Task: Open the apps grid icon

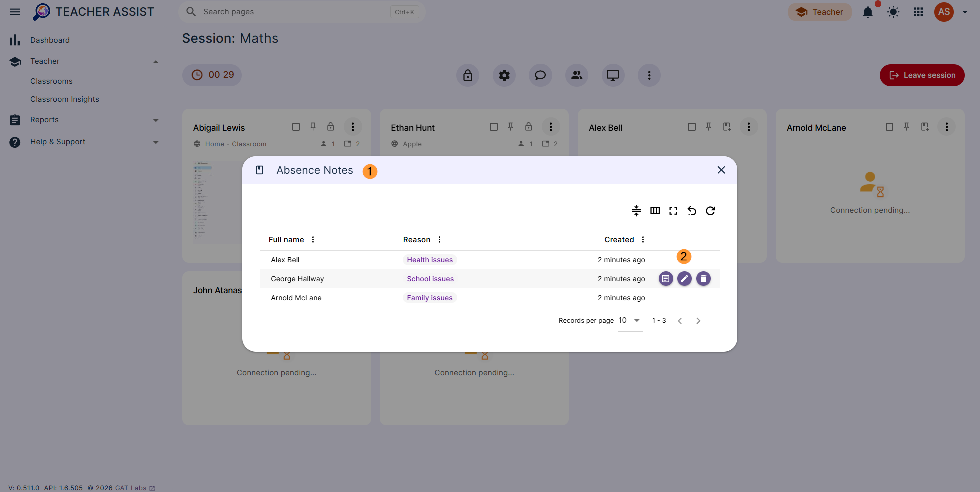Action: click(x=918, y=12)
